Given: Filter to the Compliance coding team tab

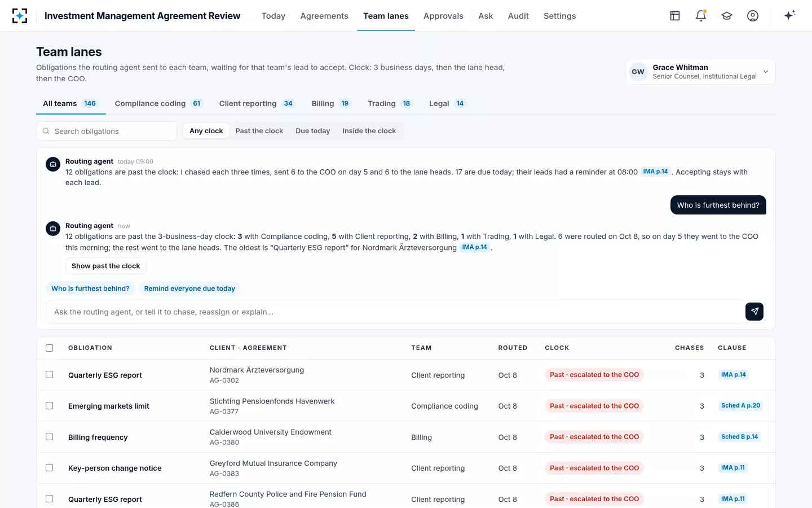Looking at the screenshot, I should (x=158, y=103).
